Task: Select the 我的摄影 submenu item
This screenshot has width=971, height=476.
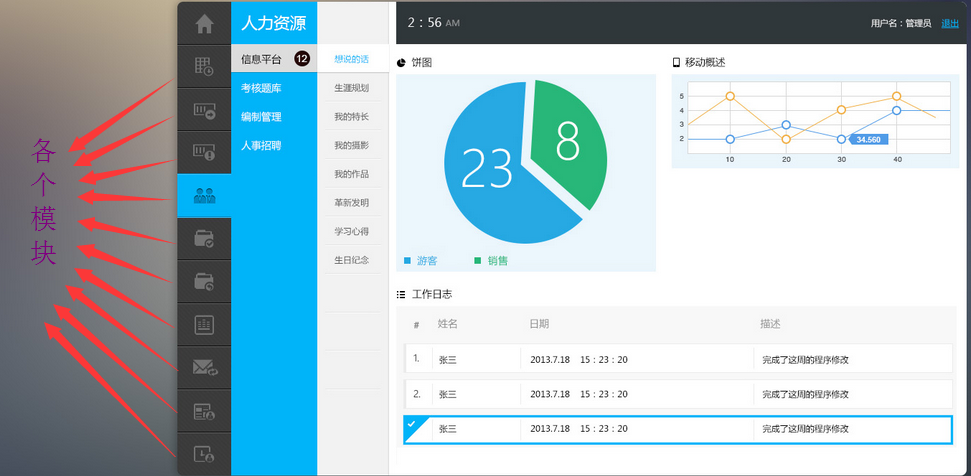Action: point(352,145)
